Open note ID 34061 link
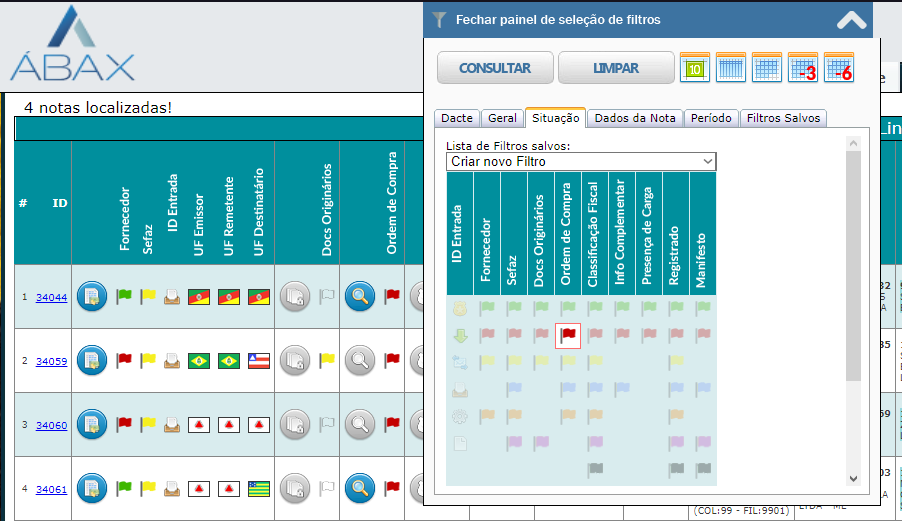The image size is (902, 521). (x=51, y=489)
